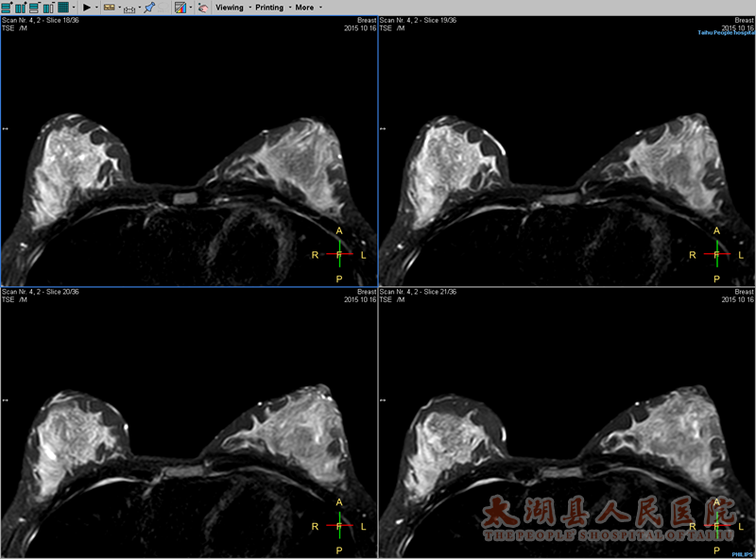Start cine playback with the play button
This screenshot has height=559, width=756.
(x=86, y=8)
